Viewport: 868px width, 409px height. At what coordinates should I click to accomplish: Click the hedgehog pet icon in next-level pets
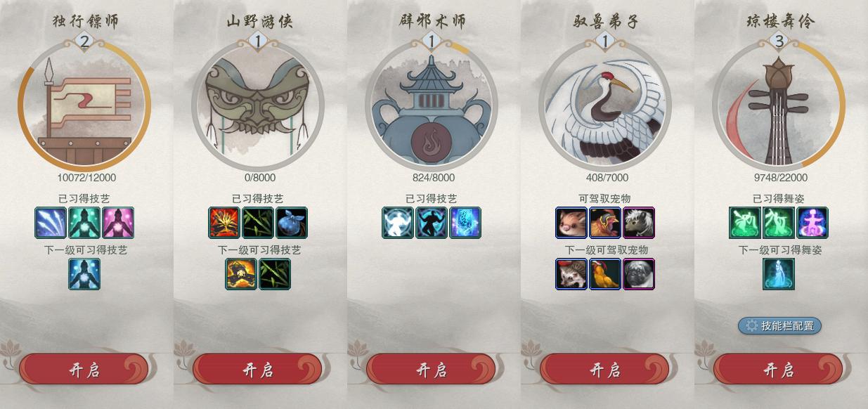pyautogui.click(x=571, y=274)
